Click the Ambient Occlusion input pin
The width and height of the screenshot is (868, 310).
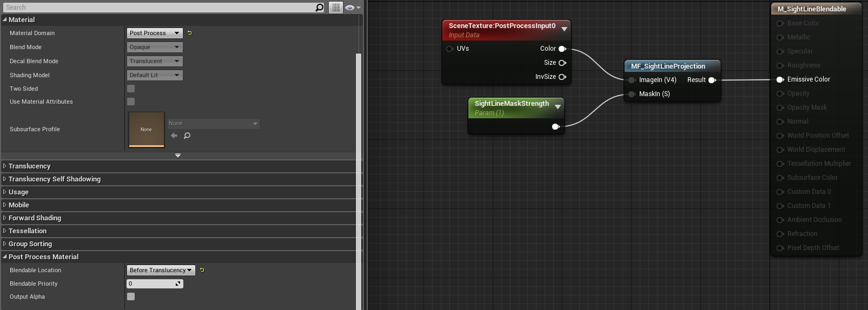click(x=780, y=220)
